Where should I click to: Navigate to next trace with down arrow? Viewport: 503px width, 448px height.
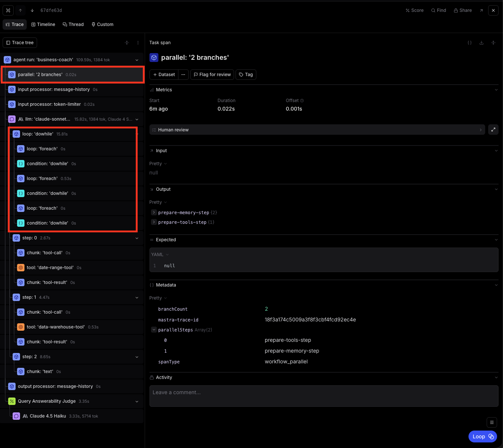coord(32,10)
